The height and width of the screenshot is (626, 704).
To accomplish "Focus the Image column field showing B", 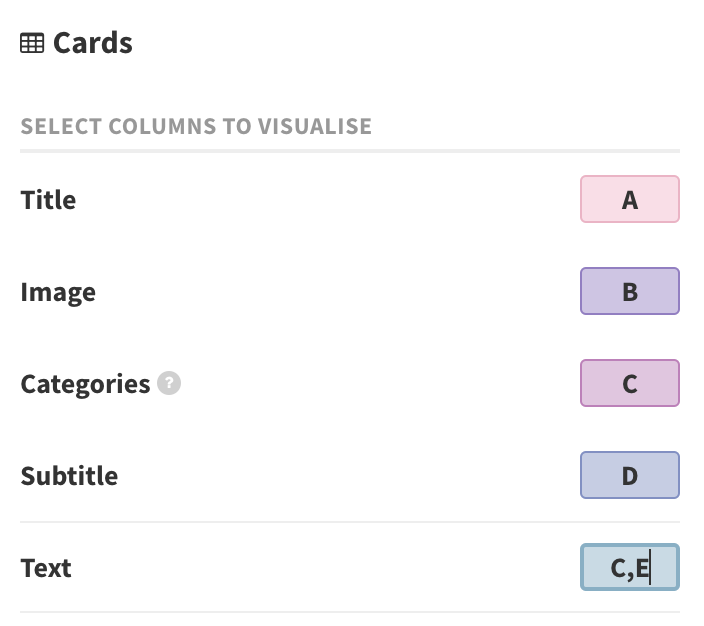I will click(x=629, y=291).
